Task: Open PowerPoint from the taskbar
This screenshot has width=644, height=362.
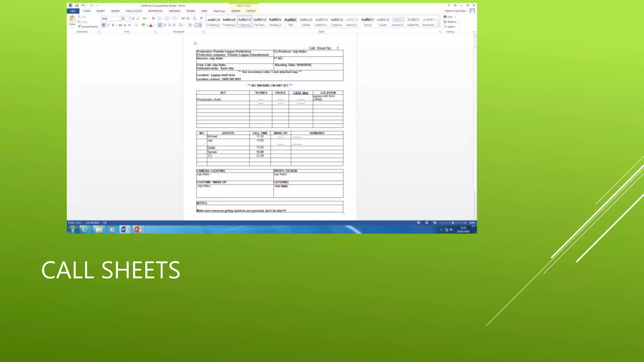Action: 137,230
